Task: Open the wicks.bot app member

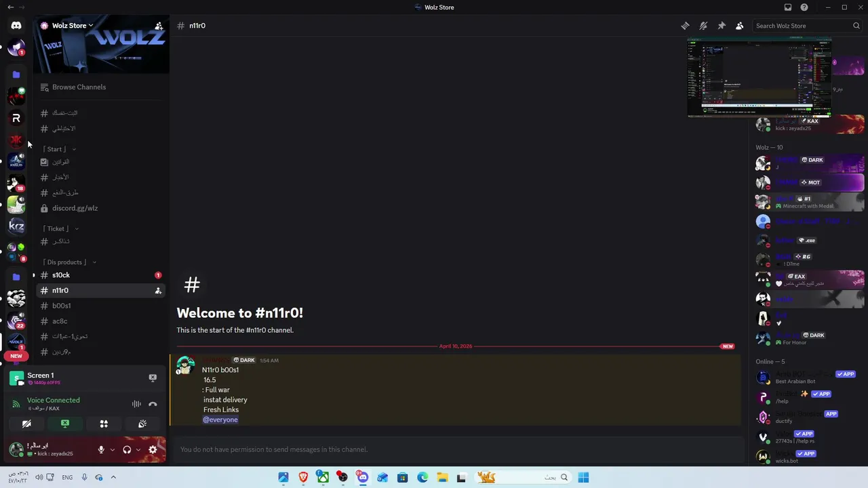Action: point(810,457)
